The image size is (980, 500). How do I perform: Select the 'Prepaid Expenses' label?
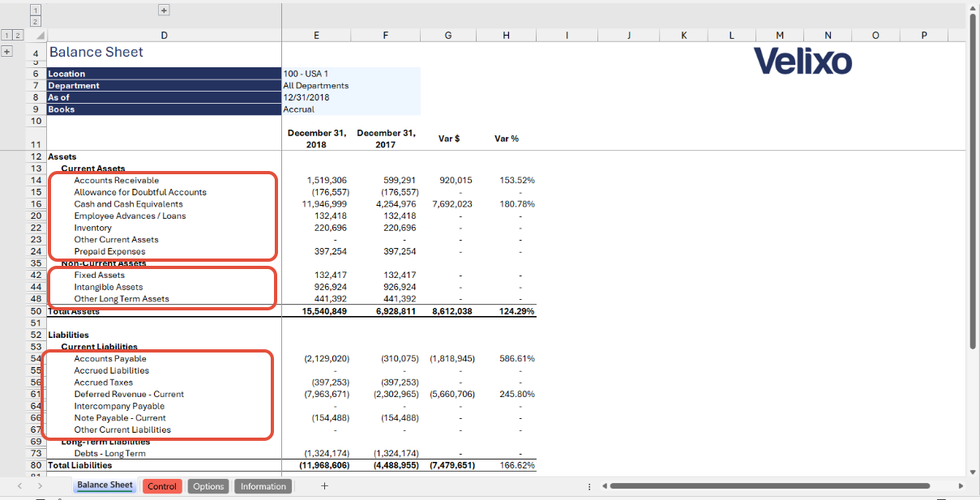click(x=109, y=251)
